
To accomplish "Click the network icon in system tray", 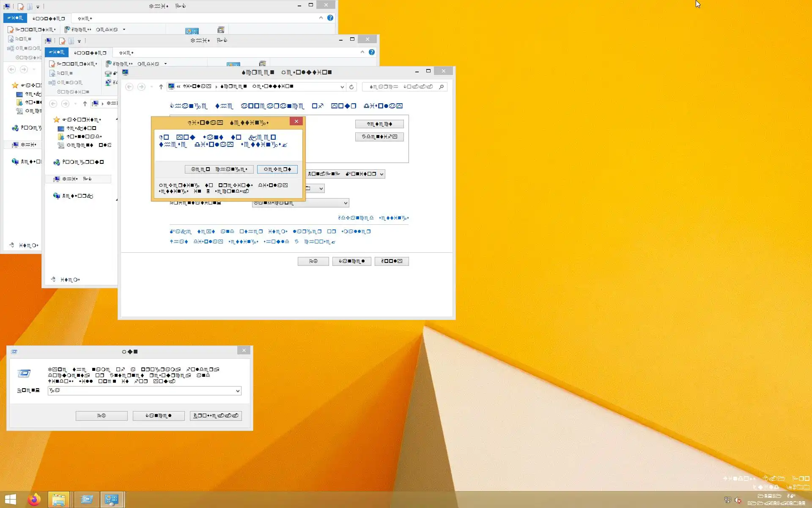I will pos(727,500).
